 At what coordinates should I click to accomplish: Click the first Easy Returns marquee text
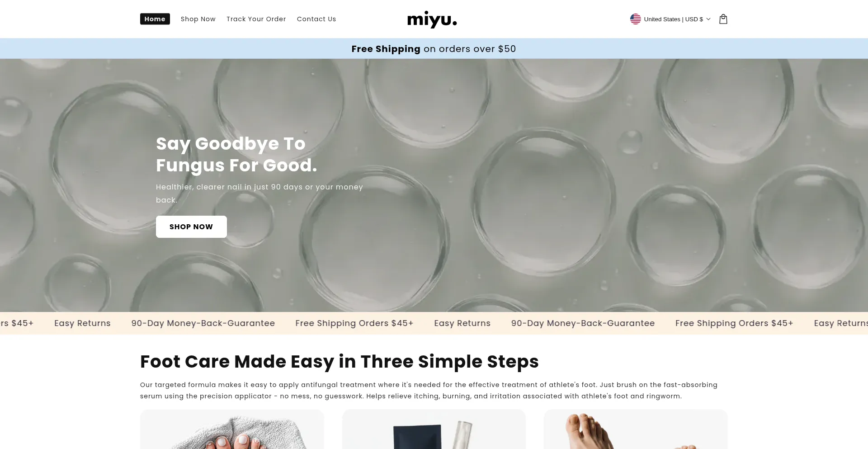82,323
